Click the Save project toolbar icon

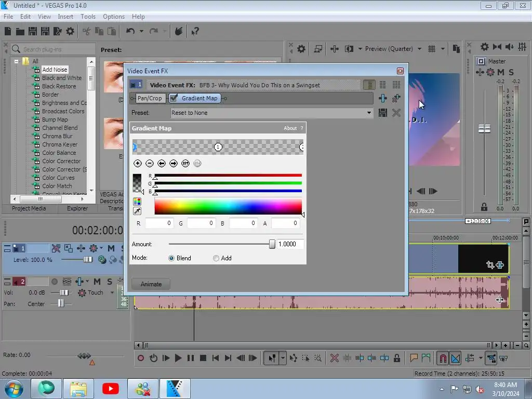point(33,31)
